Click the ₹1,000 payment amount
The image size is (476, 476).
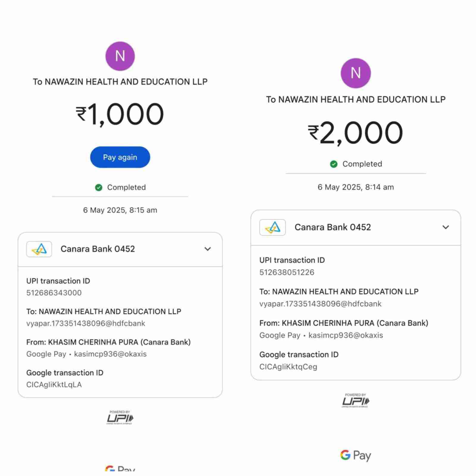pyautogui.click(x=120, y=114)
